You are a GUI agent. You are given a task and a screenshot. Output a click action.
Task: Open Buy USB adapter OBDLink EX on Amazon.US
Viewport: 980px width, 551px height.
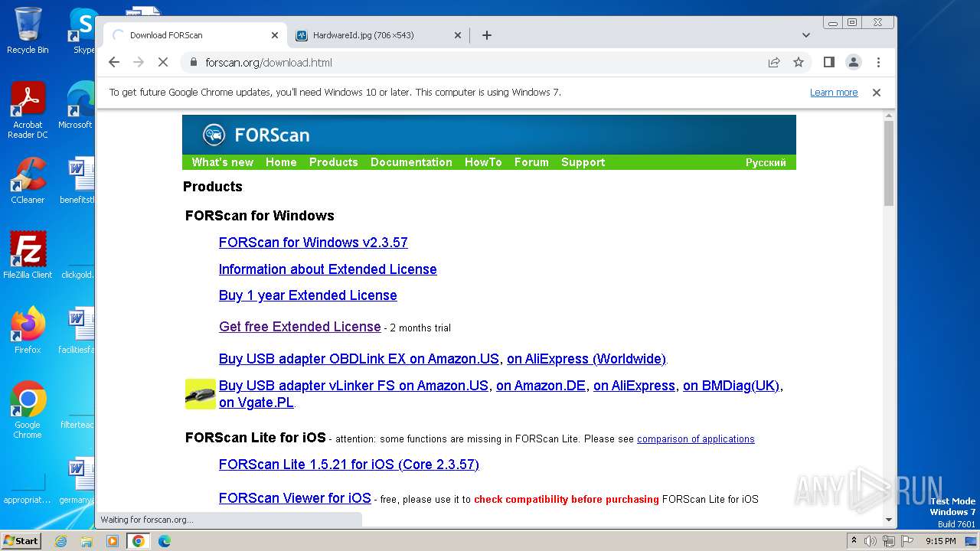pyautogui.click(x=359, y=359)
